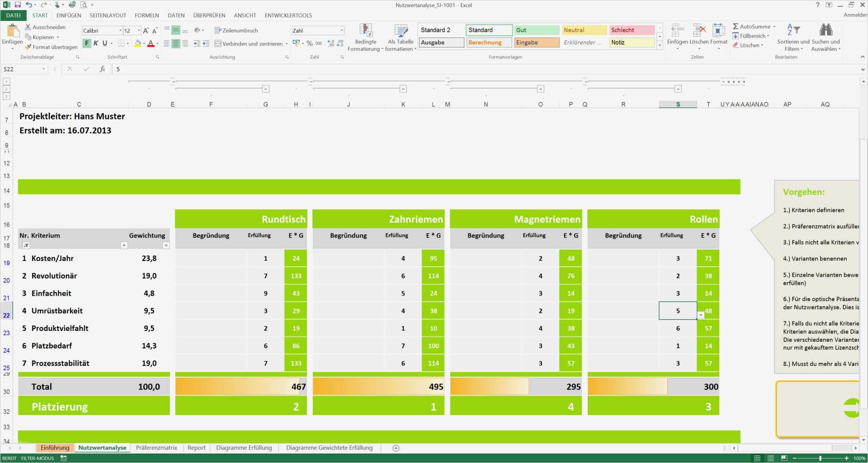Click the add new sheet plus button

[x=396, y=448]
